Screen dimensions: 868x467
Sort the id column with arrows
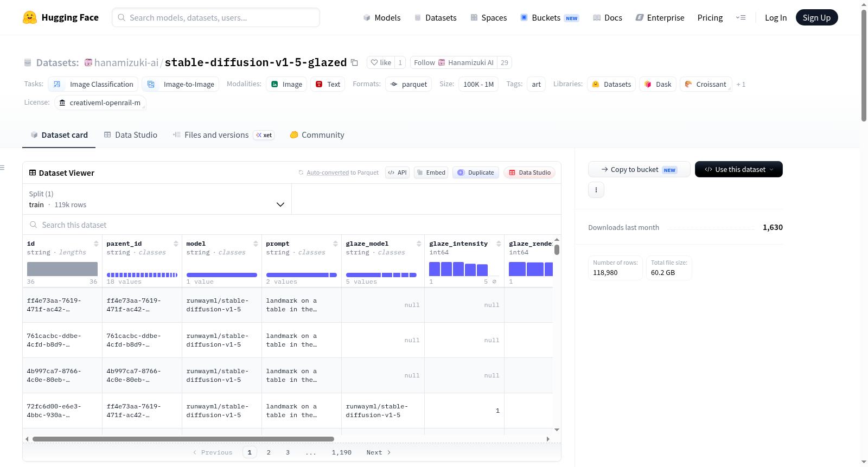pyautogui.click(x=96, y=244)
